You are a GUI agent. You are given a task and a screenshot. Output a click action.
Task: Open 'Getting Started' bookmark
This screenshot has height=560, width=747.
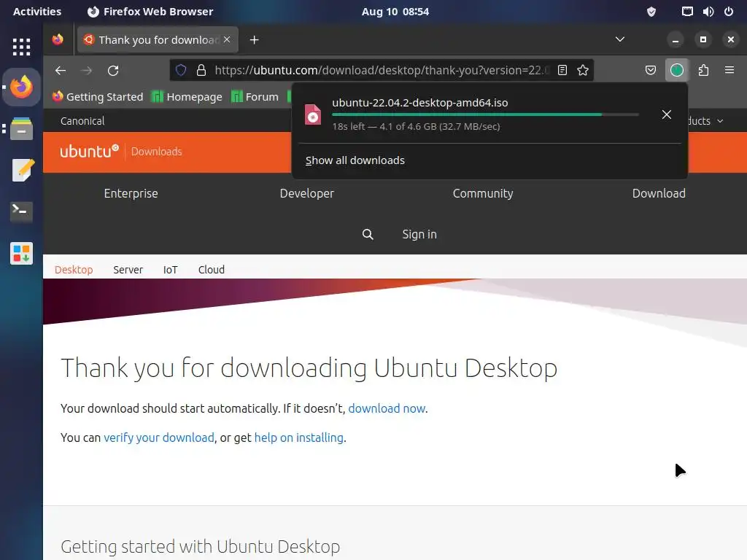coord(98,97)
